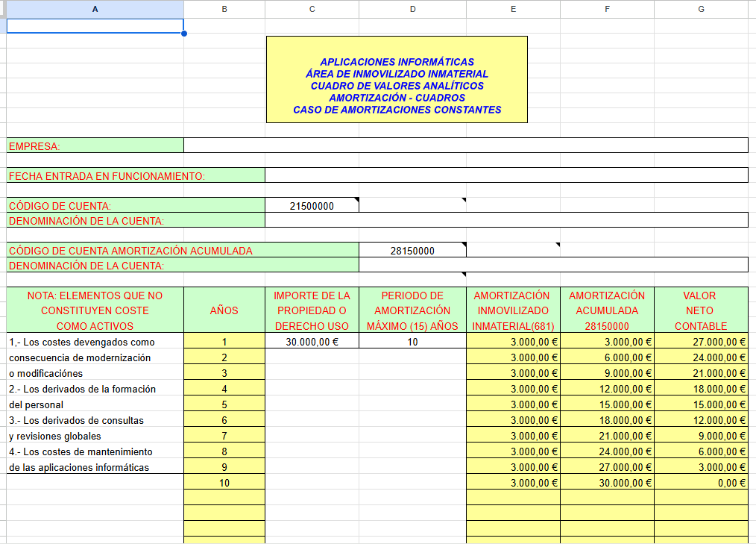The width and height of the screenshot is (756, 544).
Task: Click the empty field next to EMPRESA
Action: coord(465,146)
